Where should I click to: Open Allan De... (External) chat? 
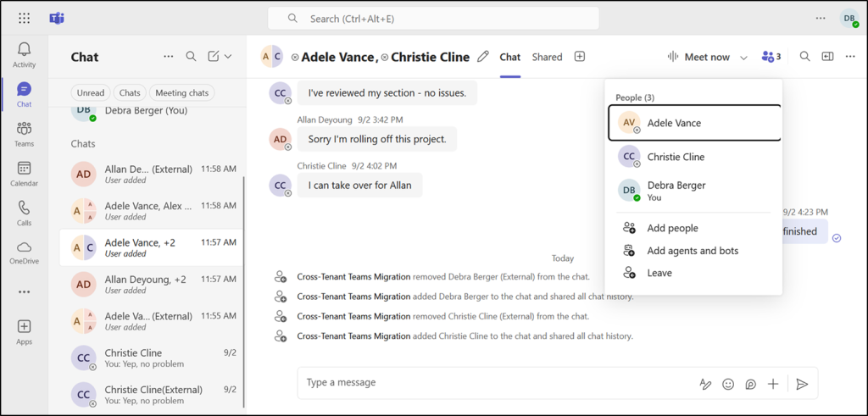(x=151, y=174)
